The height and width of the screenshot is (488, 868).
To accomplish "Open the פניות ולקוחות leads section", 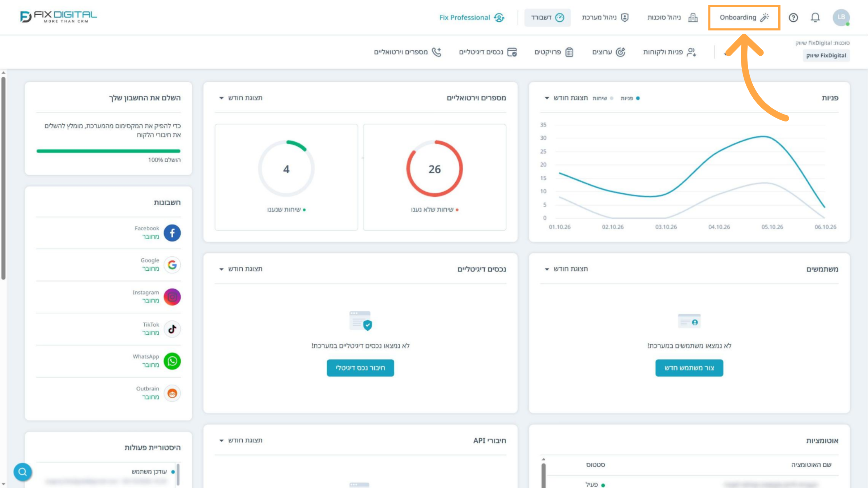I will click(669, 52).
